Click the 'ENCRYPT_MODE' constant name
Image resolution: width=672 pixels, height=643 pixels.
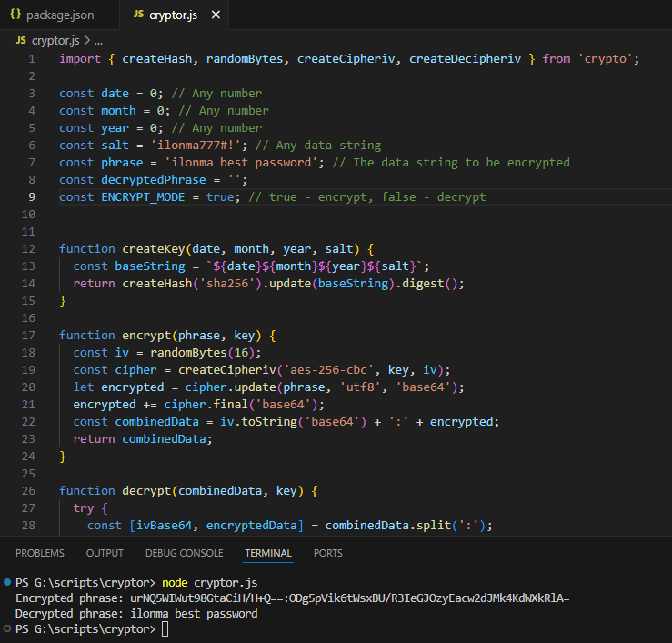[143, 197]
